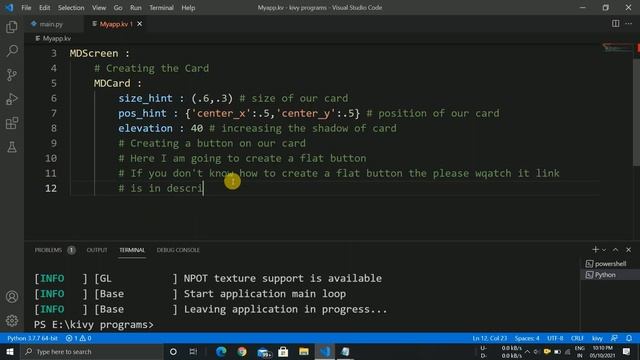Open Cortana circle on taskbar
Image resolution: width=640 pixels, height=360 pixels.
click(173, 351)
